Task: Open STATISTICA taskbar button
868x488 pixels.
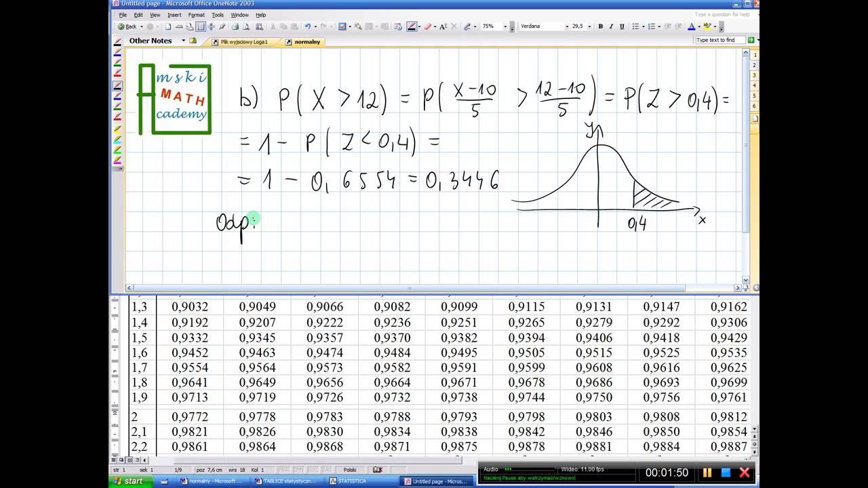Action: pyautogui.click(x=360, y=481)
